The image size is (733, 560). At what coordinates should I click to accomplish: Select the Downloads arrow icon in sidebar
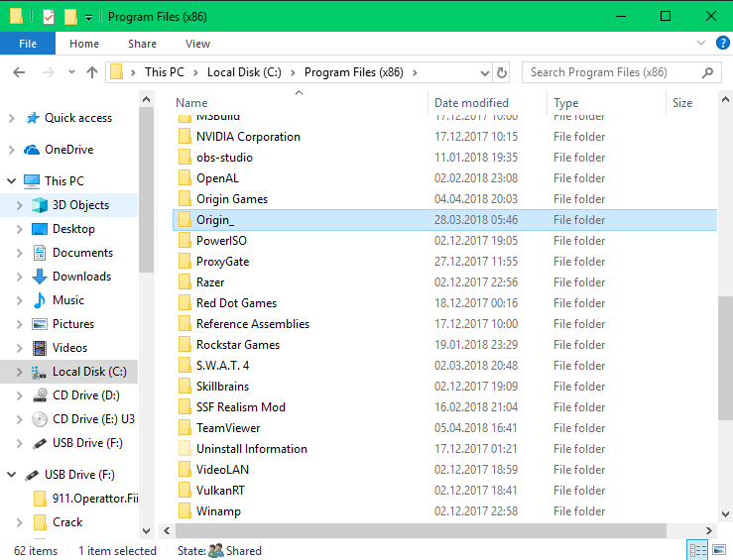(x=40, y=277)
